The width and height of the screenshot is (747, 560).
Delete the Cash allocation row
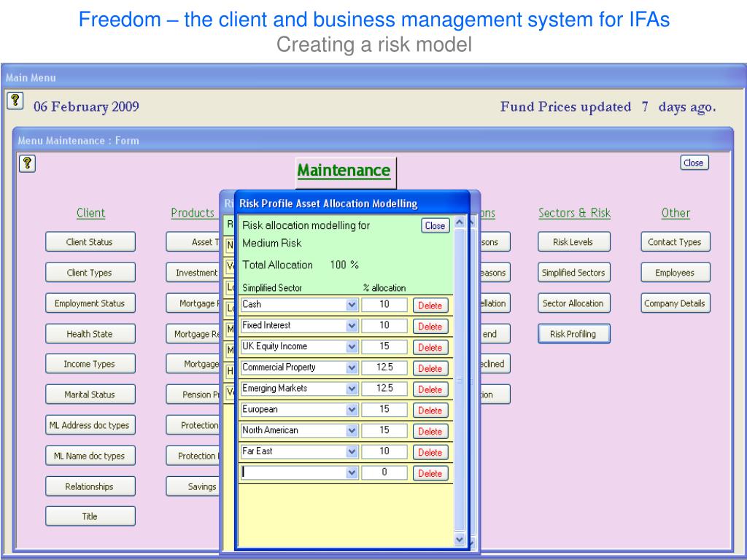coord(430,306)
